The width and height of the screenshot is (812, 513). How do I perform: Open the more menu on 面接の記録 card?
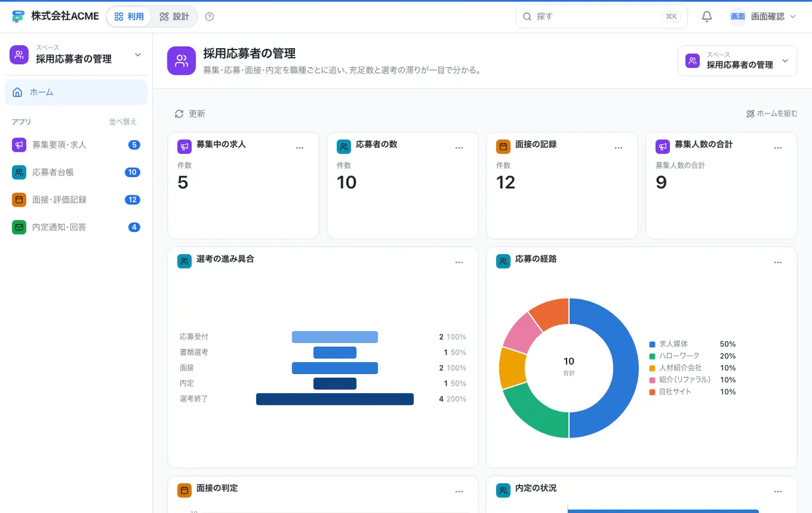(x=619, y=148)
